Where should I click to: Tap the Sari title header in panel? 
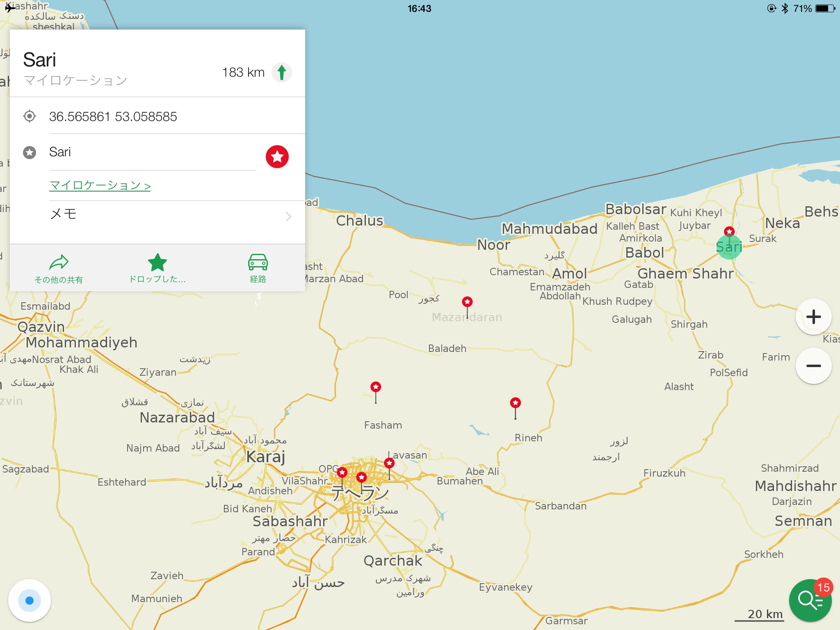point(40,60)
